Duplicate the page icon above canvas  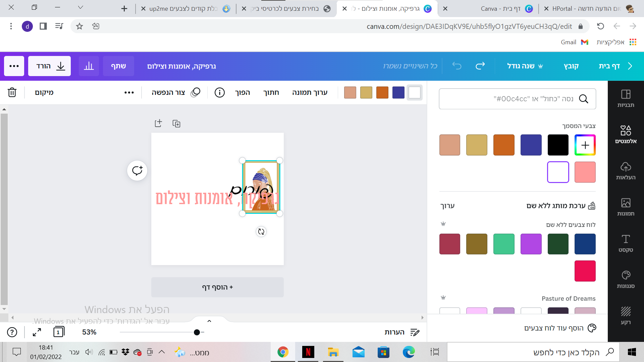176,124
